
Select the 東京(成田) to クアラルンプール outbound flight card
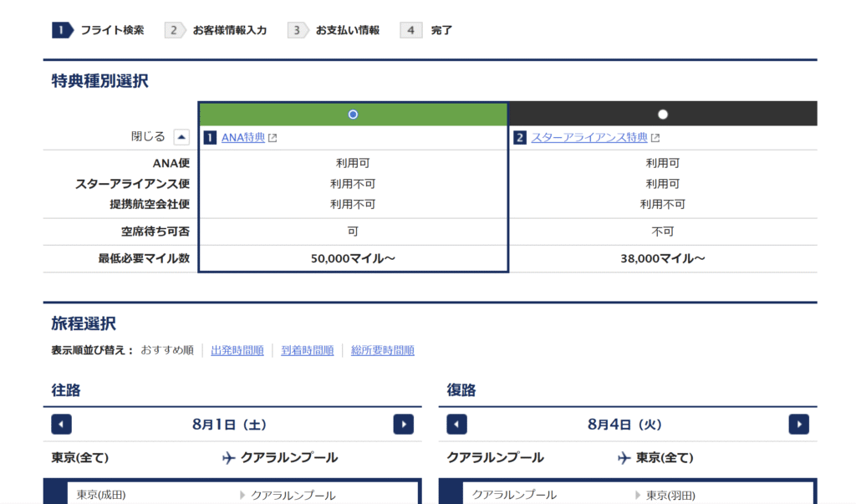point(232,492)
